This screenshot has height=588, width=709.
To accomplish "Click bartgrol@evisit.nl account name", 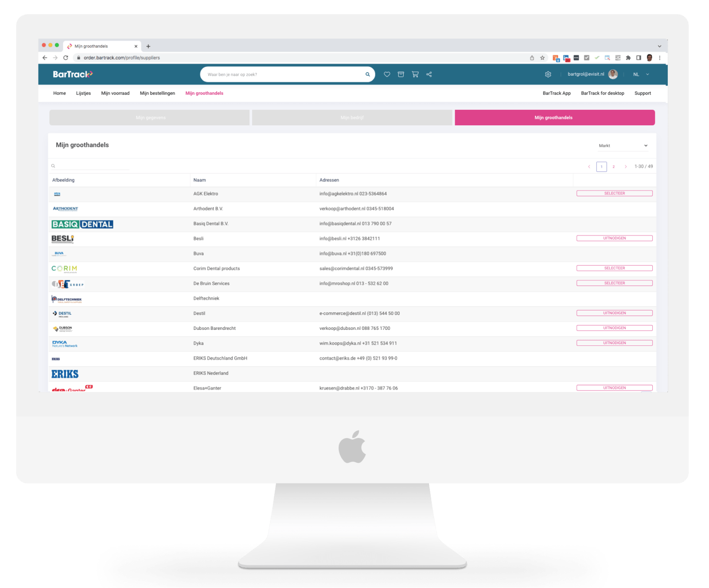I will click(586, 74).
